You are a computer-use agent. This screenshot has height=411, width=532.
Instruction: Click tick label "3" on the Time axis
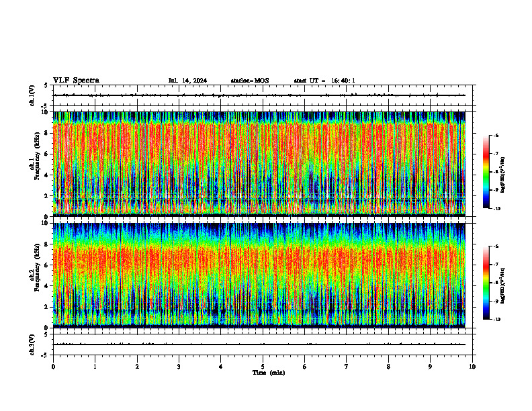pyautogui.click(x=179, y=367)
